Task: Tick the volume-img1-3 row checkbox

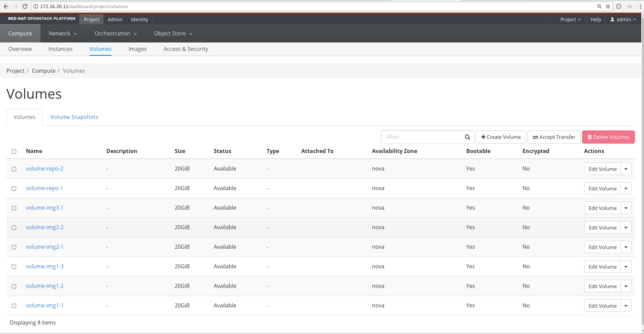Action: coord(14,267)
